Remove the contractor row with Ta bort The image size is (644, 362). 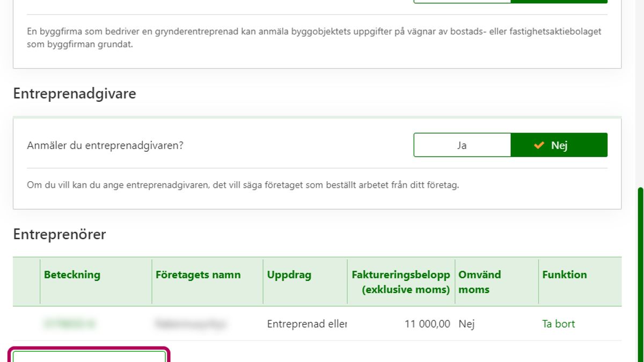coord(558,324)
